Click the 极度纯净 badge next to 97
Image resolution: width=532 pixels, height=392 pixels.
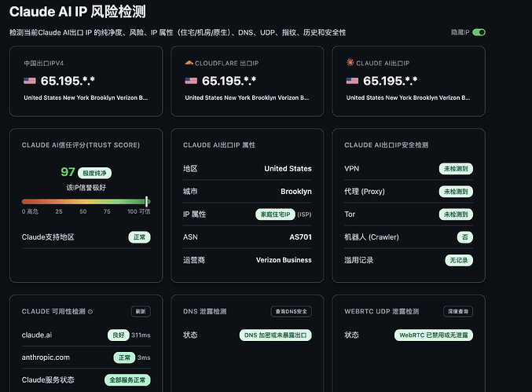tap(94, 173)
